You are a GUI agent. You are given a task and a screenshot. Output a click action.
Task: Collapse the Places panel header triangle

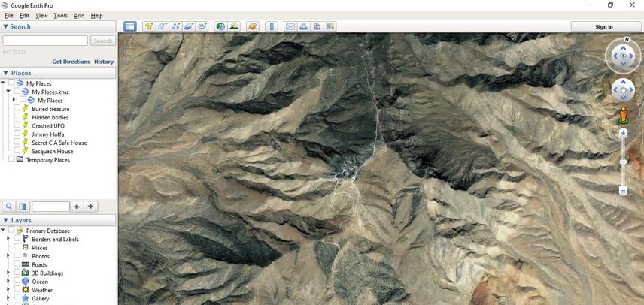tap(6, 73)
